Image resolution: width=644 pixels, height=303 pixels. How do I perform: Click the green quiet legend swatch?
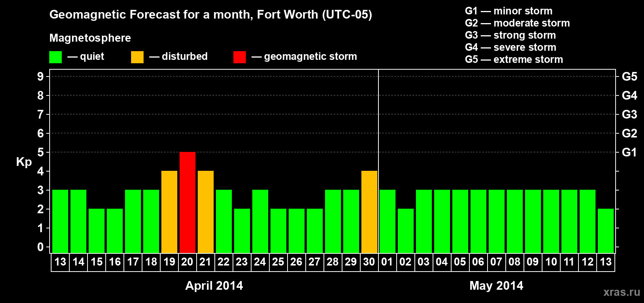[56, 57]
